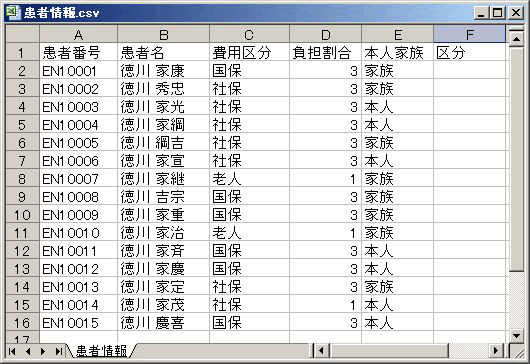Click the horizontal scrollbar left arrow

pos(321,350)
